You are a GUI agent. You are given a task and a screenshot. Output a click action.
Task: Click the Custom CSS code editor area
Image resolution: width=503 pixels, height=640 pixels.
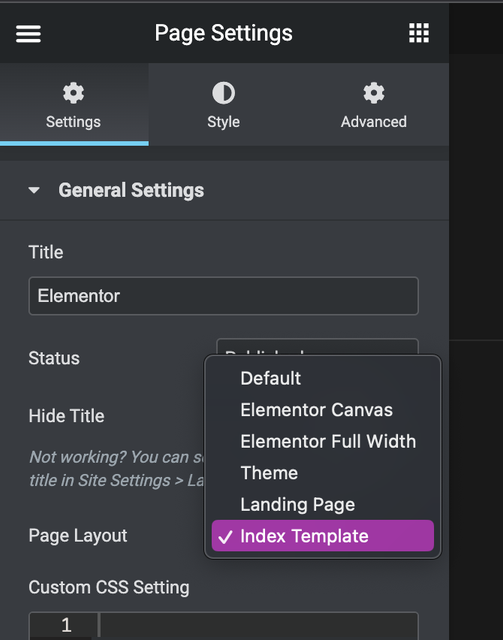click(259, 625)
